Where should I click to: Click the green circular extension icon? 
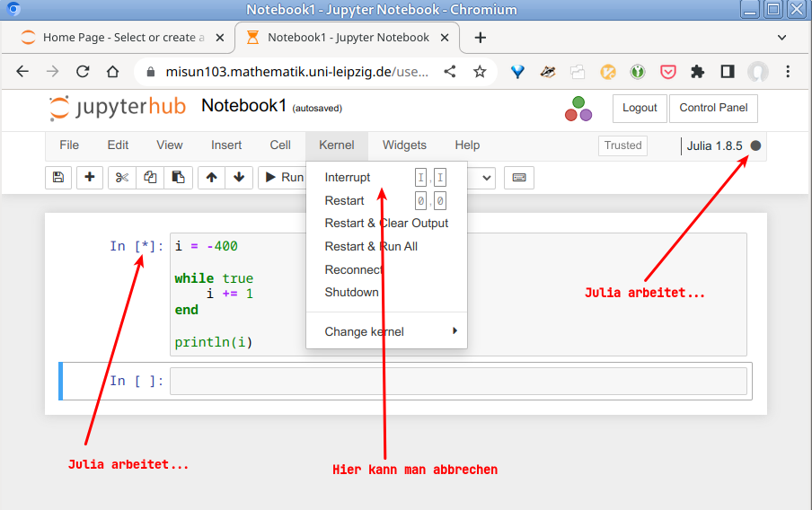[638, 72]
